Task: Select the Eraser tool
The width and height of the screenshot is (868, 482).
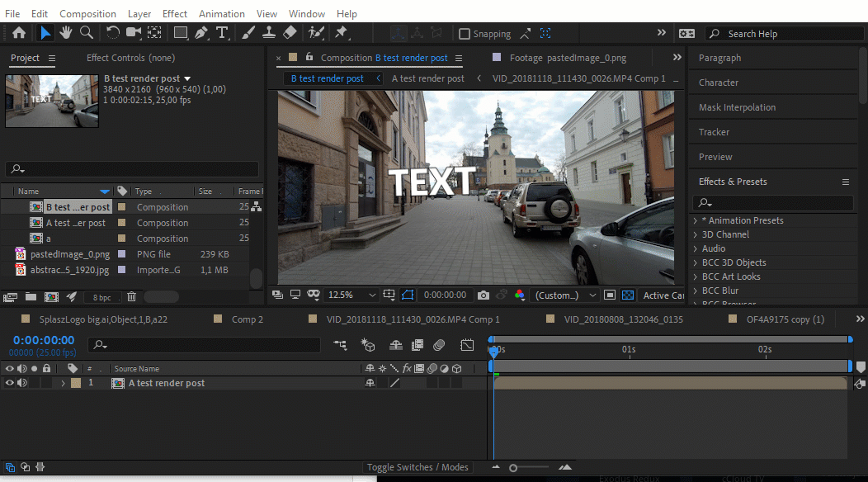Action: [x=290, y=33]
